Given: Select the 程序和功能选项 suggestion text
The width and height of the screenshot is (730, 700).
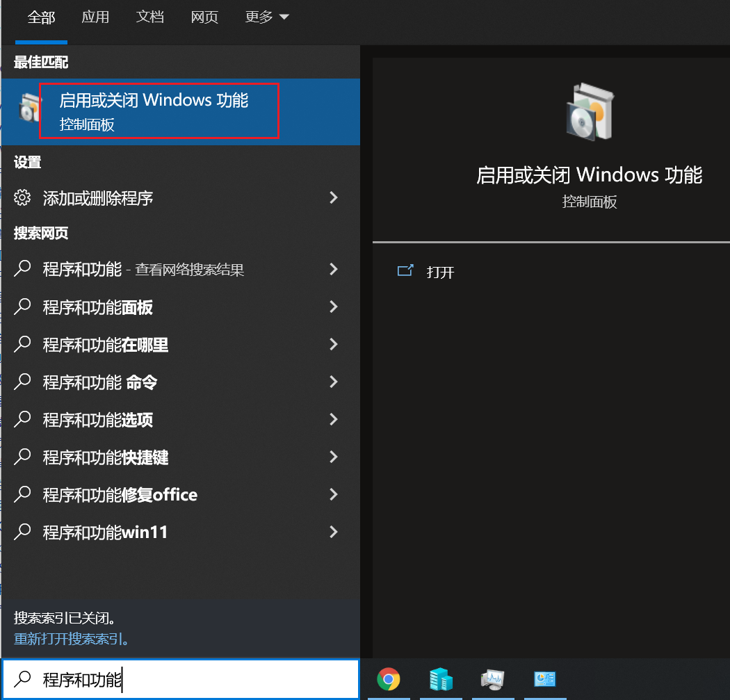Looking at the screenshot, I should pyautogui.click(x=98, y=420).
